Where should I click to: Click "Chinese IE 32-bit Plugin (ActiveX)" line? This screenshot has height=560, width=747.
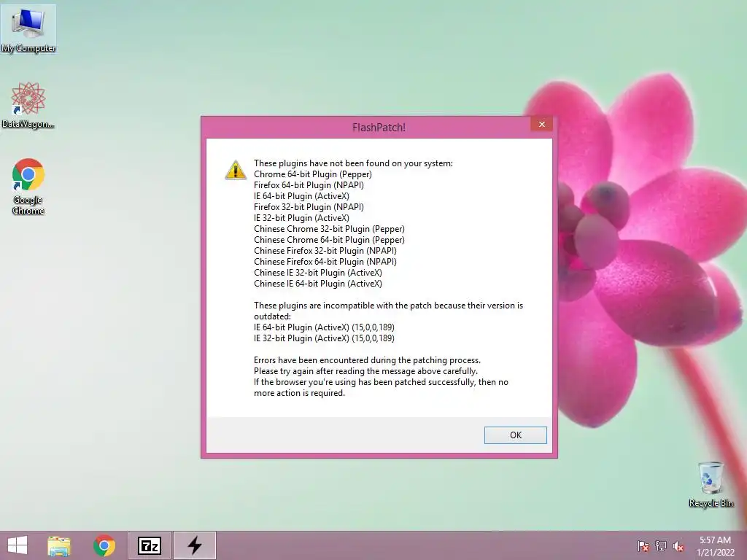[x=318, y=273]
